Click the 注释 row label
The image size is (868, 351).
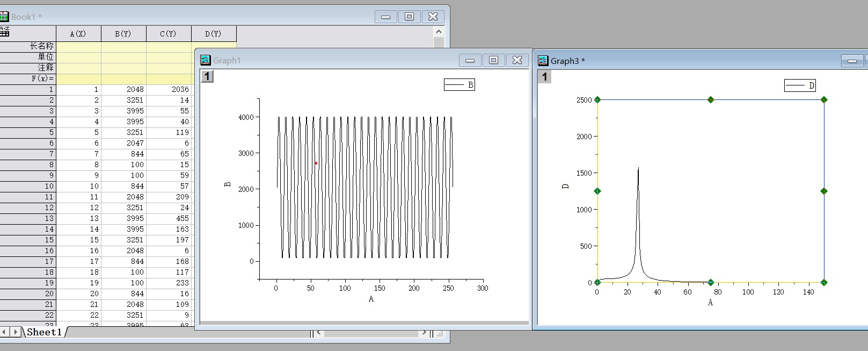click(28, 68)
